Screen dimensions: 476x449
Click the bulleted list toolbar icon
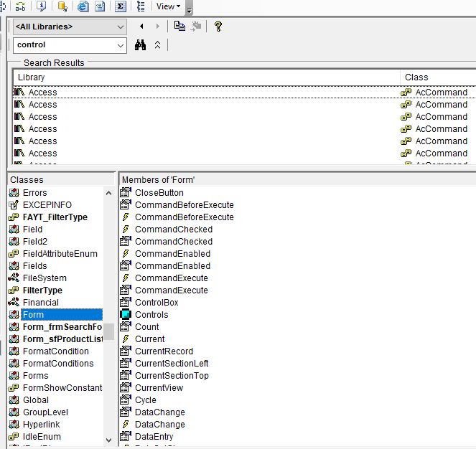[141, 6]
